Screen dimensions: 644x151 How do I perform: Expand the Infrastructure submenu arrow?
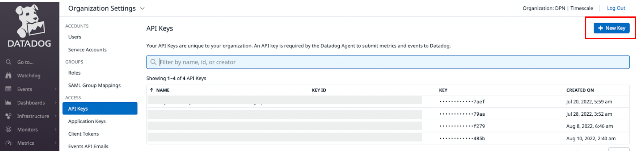56,116
